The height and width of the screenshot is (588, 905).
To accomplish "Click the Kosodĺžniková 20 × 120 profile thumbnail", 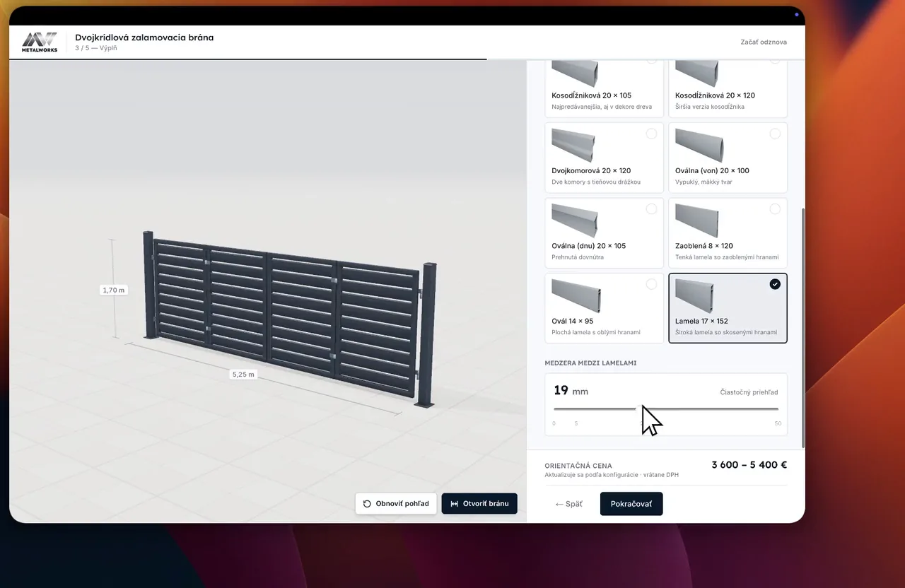I will click(x=699, y=74).
